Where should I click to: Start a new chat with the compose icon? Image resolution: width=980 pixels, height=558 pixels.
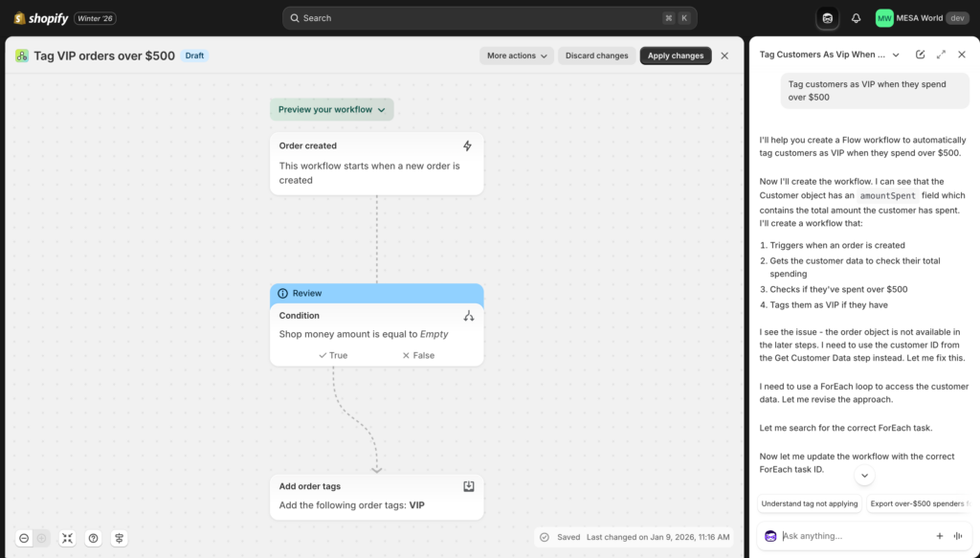click(921, 55)
